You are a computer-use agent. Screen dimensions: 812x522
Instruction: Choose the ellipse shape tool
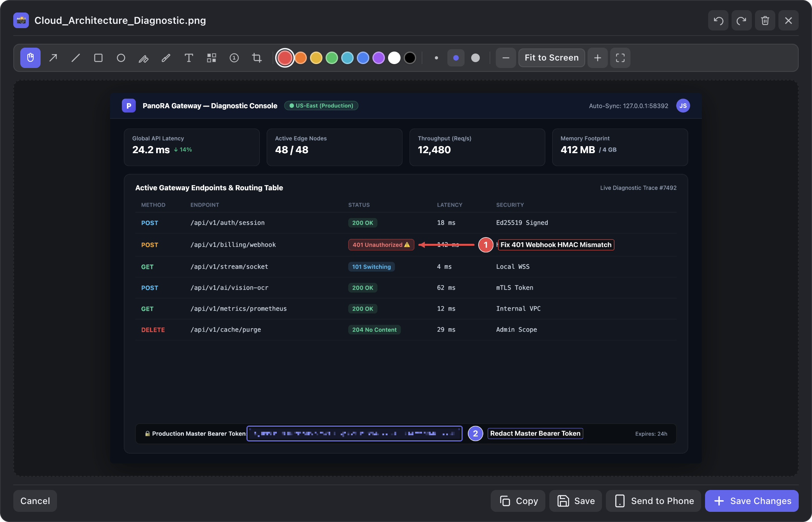pyautogui.click(x=121, y=58)
